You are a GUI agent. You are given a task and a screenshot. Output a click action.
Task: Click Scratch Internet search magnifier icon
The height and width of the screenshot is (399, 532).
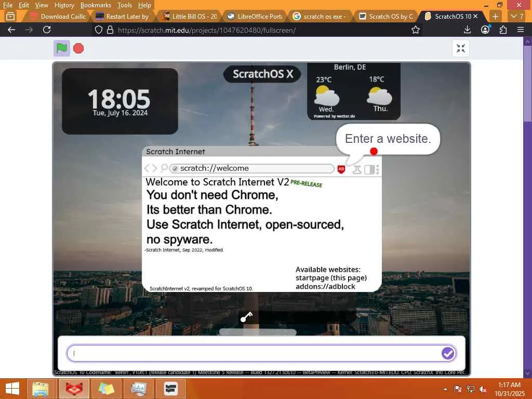tap(164, 168)
